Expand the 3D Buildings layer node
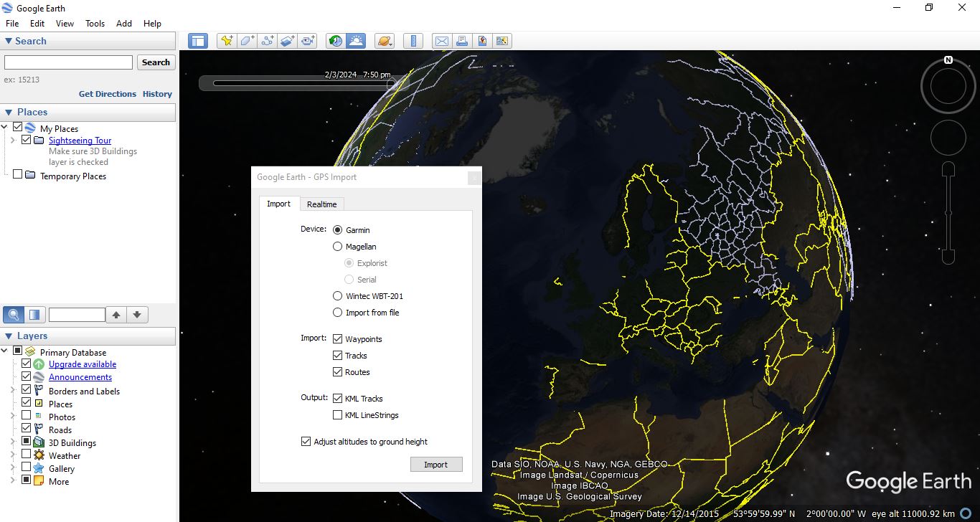This screenshot has height=522, width=980. click(13, 442)
